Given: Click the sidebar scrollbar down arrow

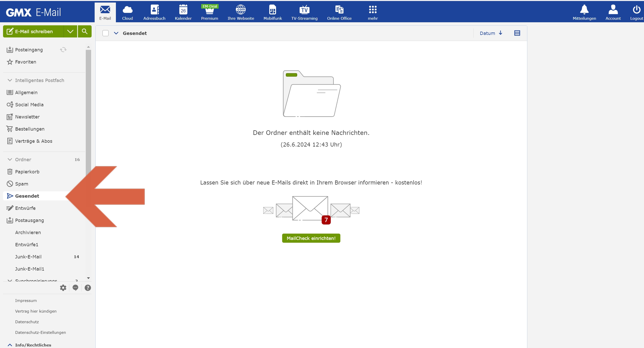Looking at the screenshot, I should (88, 278).
